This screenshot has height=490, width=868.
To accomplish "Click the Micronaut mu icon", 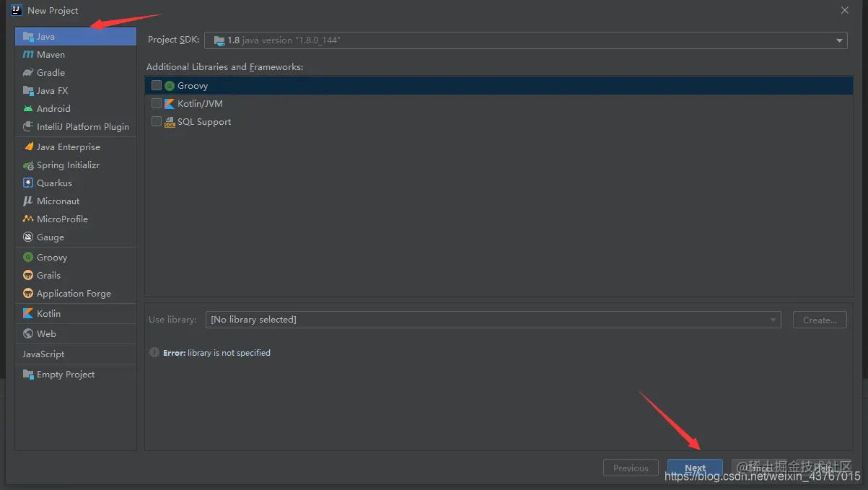I will coord(28,201).
